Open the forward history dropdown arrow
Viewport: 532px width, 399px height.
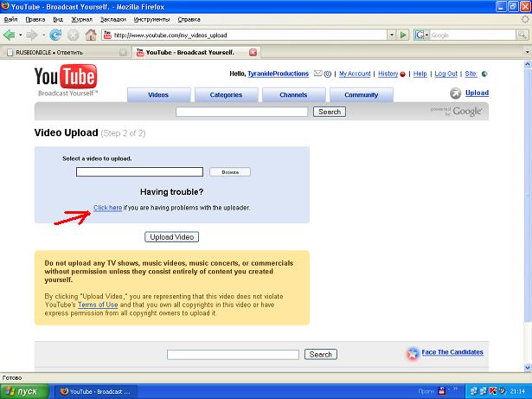[x=43, y=35]
